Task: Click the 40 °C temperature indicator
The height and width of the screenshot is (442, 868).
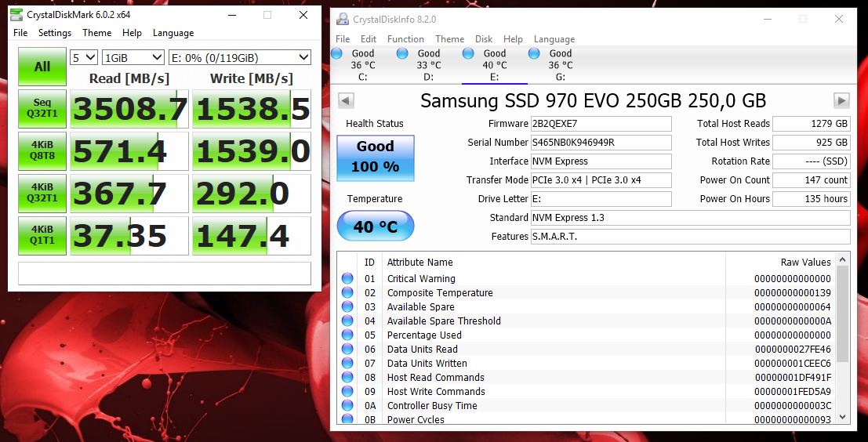Action: pyautogui.click(x=376, y=226)
